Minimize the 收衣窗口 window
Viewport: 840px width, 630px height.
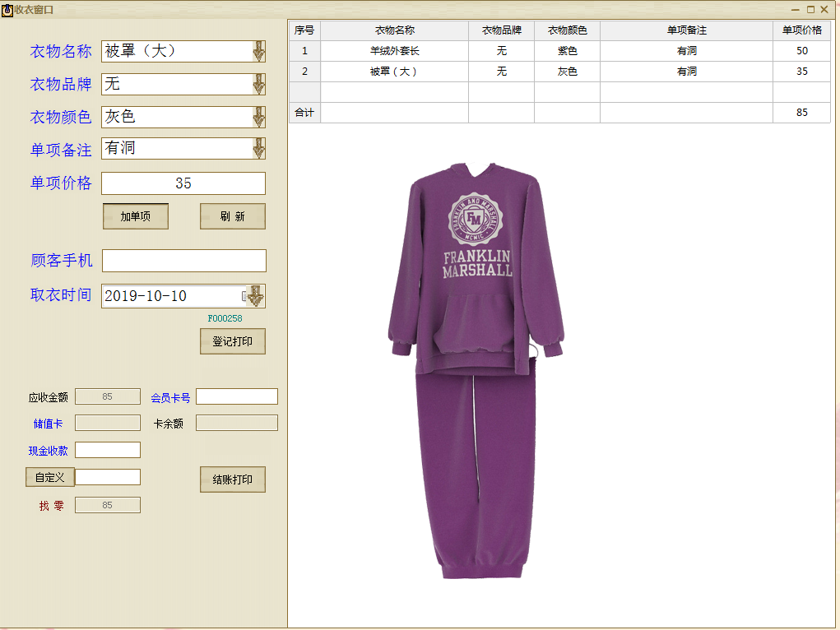796,10
